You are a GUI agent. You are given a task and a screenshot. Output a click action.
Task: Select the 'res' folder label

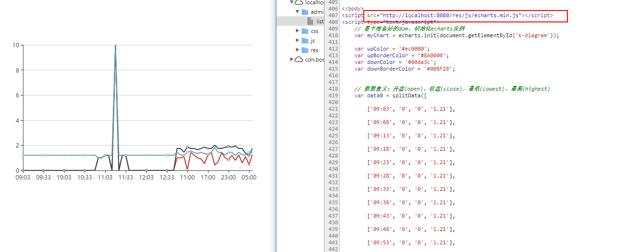(x=315, y=50)
